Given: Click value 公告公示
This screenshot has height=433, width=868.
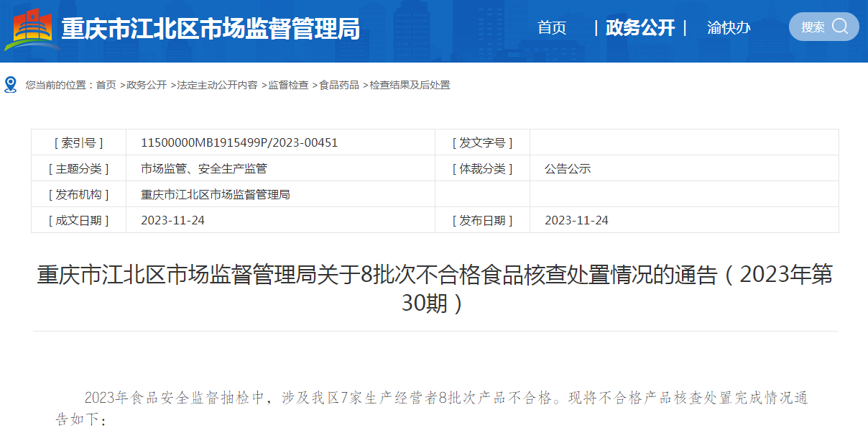Looking at the screenshot, I should pos(568,168).
